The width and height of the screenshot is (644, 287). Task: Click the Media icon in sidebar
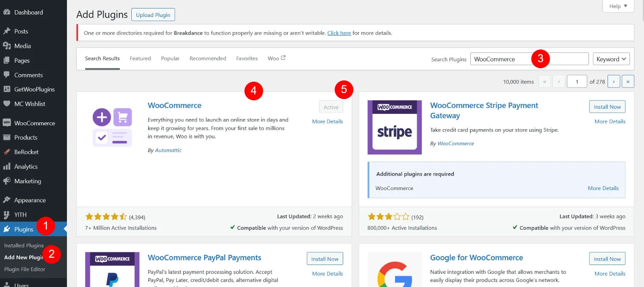(7, 46)
